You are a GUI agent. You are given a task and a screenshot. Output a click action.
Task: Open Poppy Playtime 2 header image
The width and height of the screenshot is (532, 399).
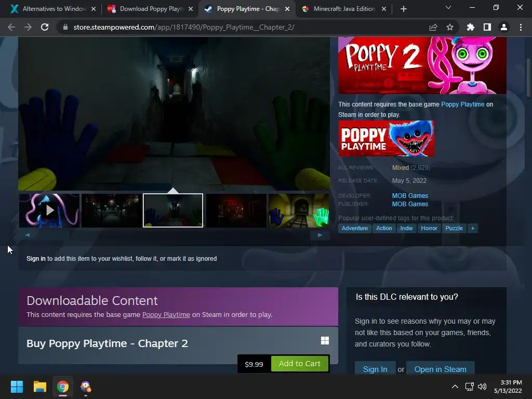[422, 65]
